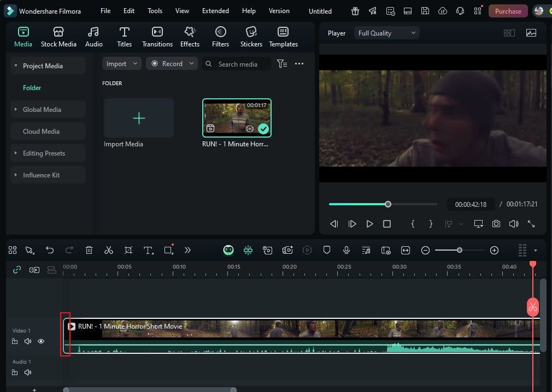This screenshot has width=552, height=392.
Task: Select the Crop tool in timeline toolbar
Action: (x=128, y=250)
